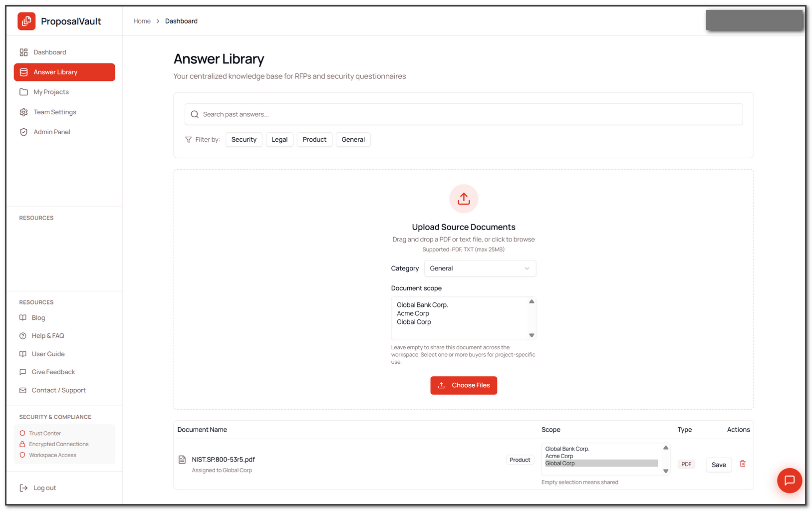Open the Dashboard sidebar item

[x=64, y=52]
